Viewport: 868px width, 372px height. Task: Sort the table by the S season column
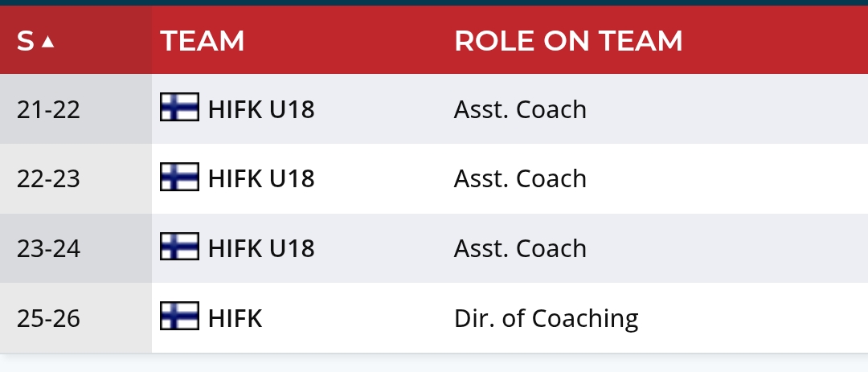coord(26,41)
